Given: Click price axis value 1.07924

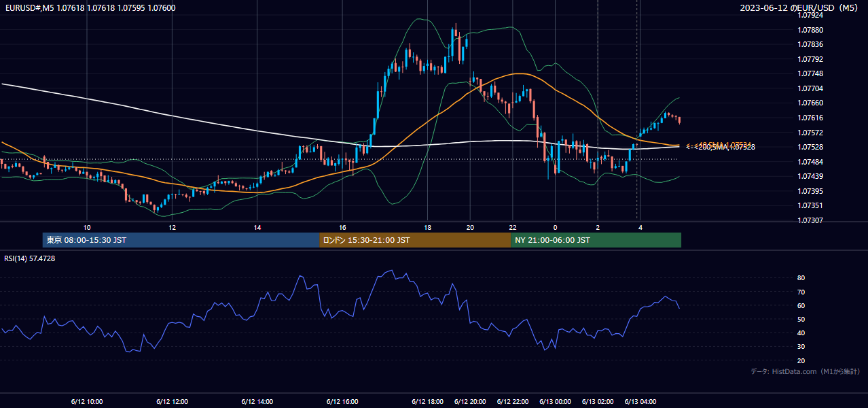Looking at the screenshot, I should pyautogui.click(x=810, y=15).
